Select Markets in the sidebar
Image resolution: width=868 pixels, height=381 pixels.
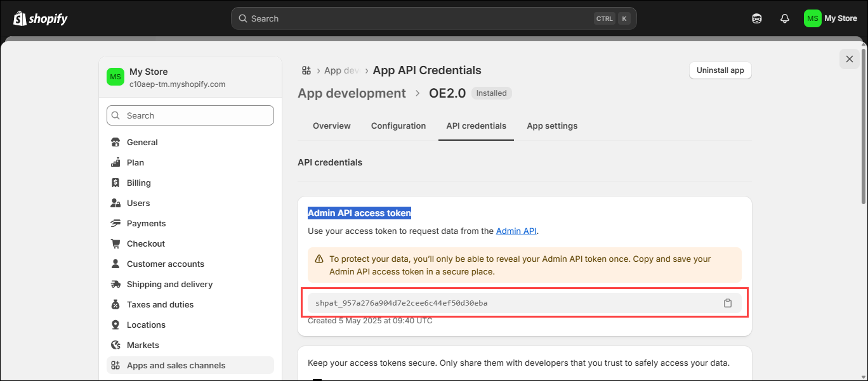point(143,345)
